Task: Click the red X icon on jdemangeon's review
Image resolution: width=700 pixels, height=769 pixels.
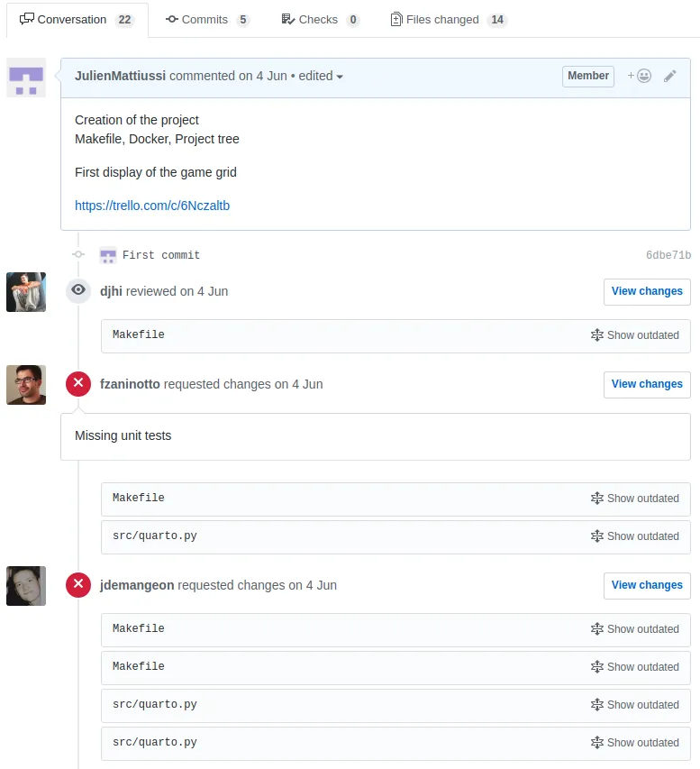Action: [78, 584]
